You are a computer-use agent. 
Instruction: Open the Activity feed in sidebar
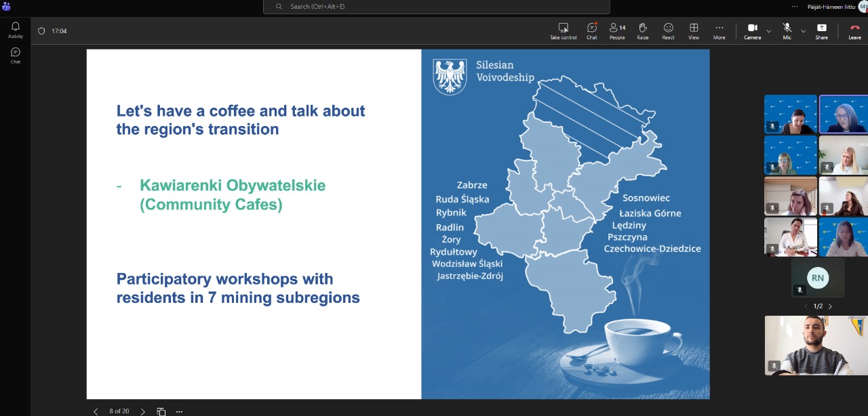pos(15,29)
